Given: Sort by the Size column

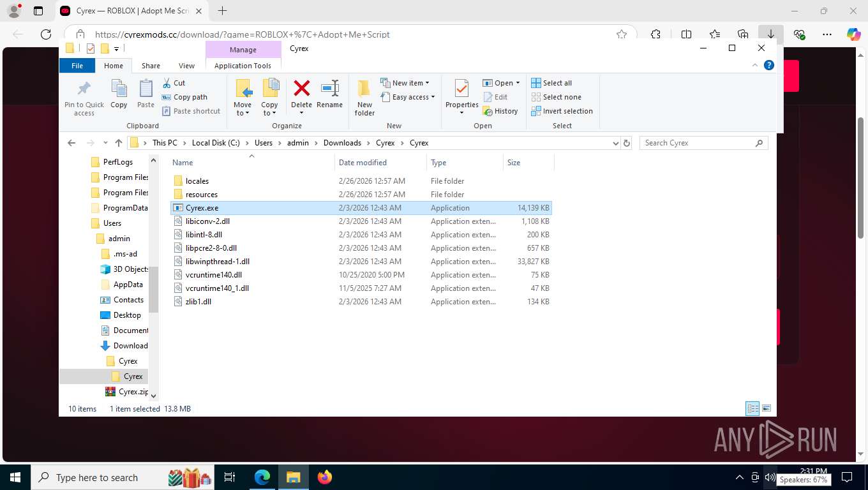Looking at the screenshot, I should (528, 163).
